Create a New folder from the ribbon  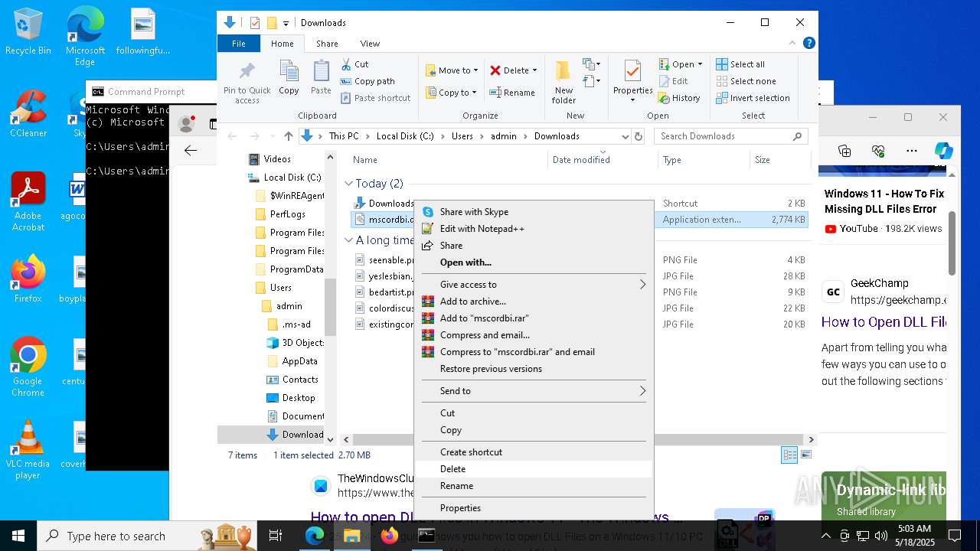pyautogui.click(x=563, y=83)
